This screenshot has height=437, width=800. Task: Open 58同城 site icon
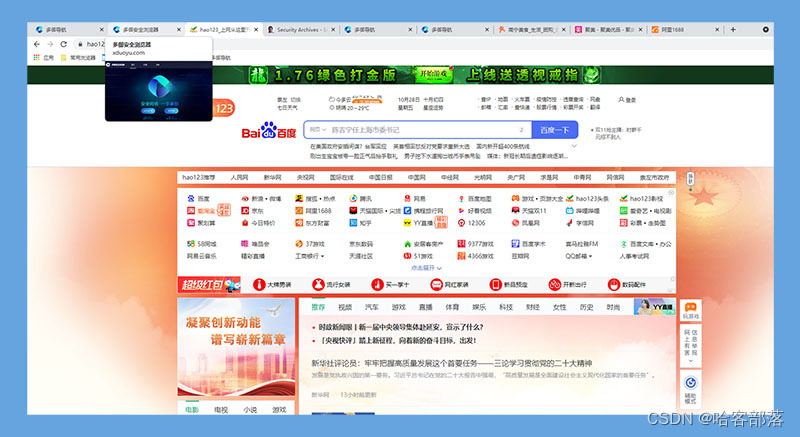(191, 244)
